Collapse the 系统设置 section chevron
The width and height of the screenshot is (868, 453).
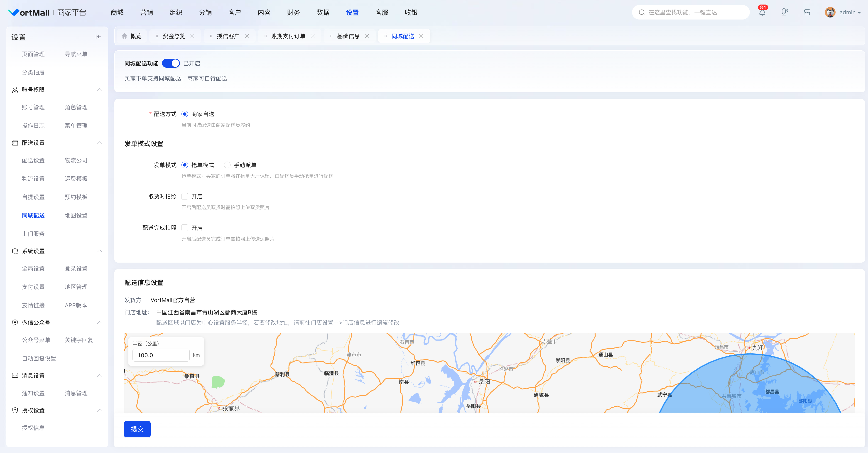tap(100, 251)
